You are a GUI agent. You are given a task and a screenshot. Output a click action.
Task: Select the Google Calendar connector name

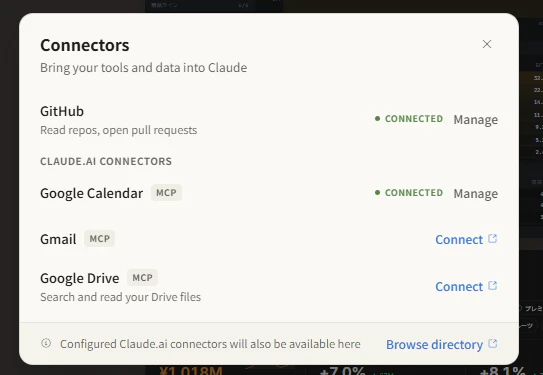coord(91,193)
